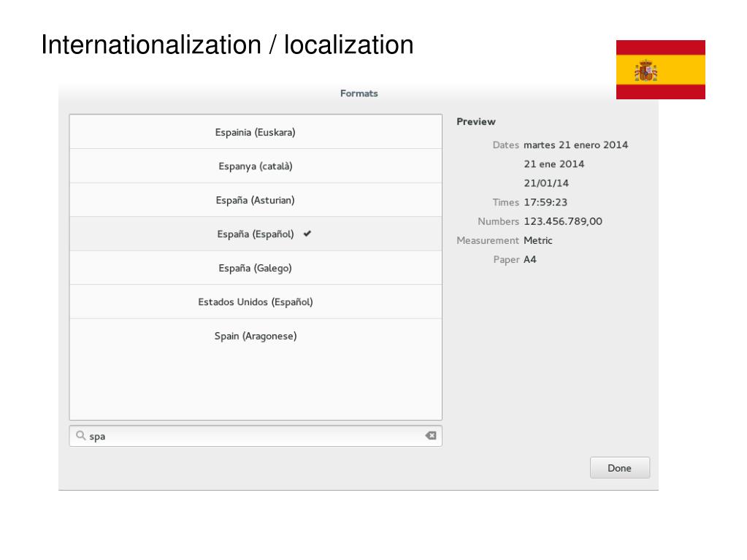
Task: Click the 'Dates' label
Action: pyautogui.click(x=506, y=145)
